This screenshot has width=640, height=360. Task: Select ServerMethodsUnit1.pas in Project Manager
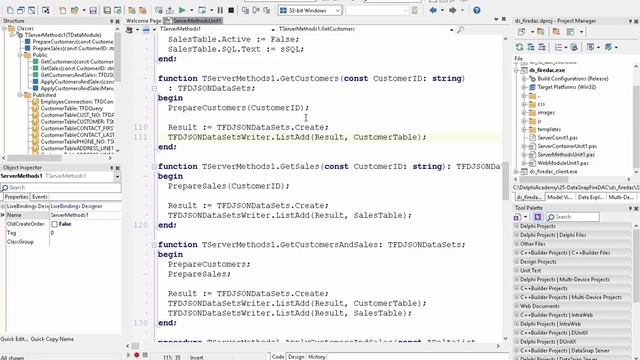566,155
